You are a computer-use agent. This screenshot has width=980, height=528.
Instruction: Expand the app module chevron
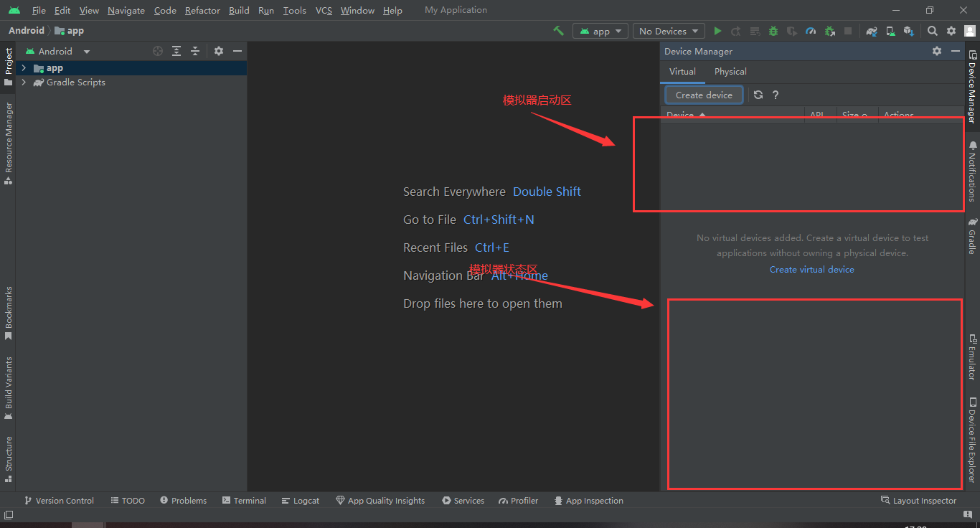(x=24, y=67)
